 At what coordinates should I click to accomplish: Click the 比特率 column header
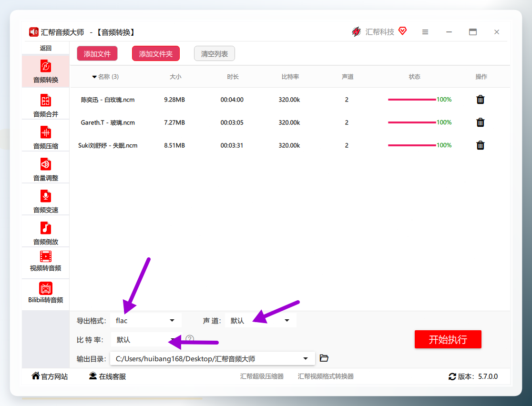(x=290, y=77)
